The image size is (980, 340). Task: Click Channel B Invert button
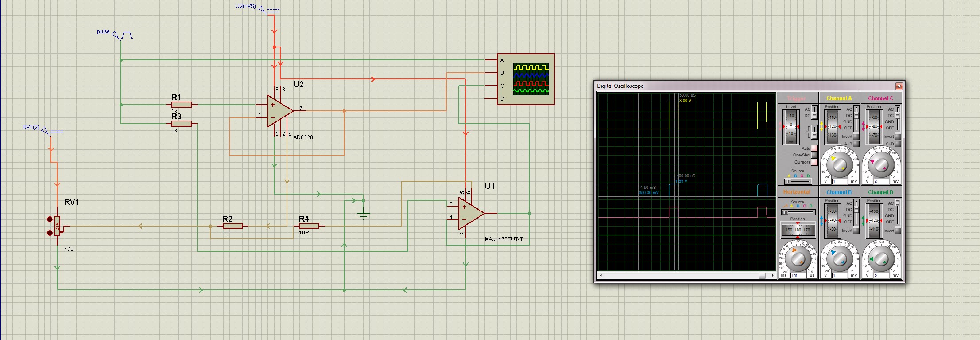856,231
